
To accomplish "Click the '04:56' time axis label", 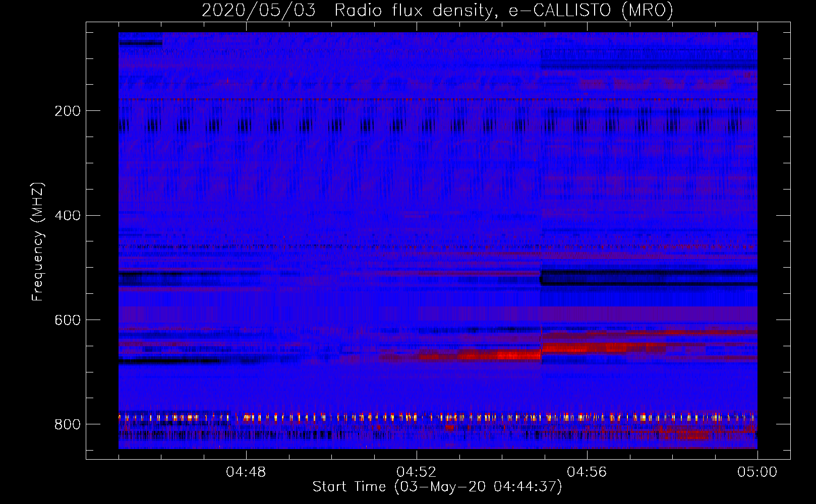I will [x=587, y=472].
